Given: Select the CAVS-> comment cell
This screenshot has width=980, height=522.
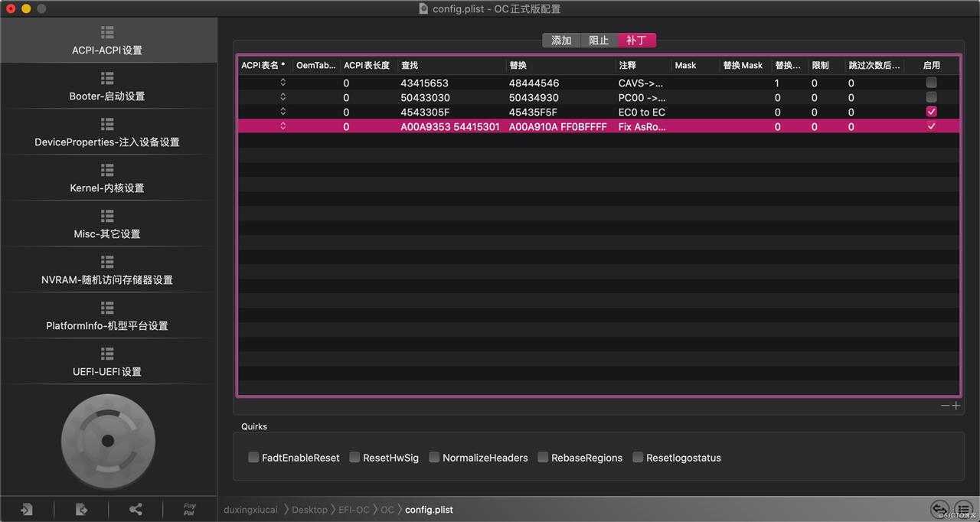Looking at the screenshot, I should [641, 83].
